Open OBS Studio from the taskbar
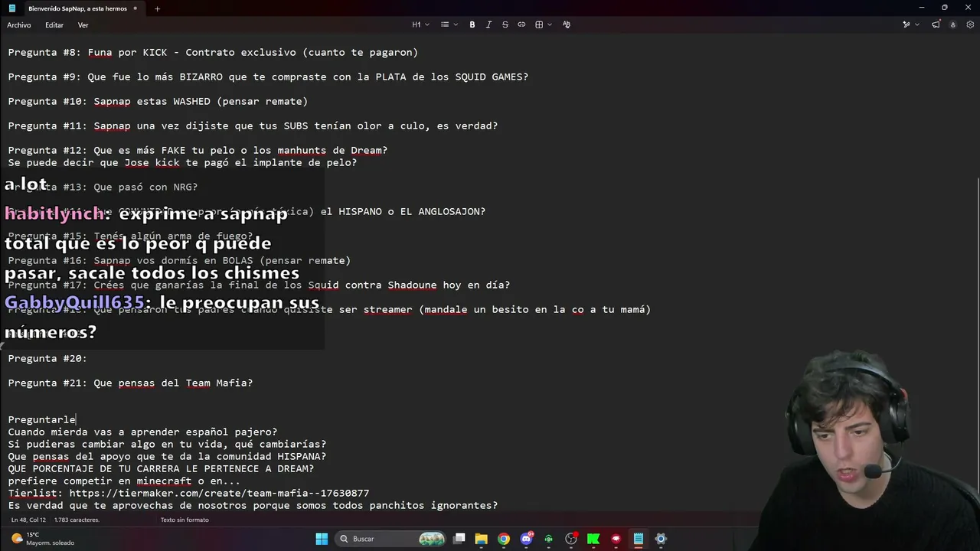This screenshot has width=980, height=551. click(x=571, y=539)
